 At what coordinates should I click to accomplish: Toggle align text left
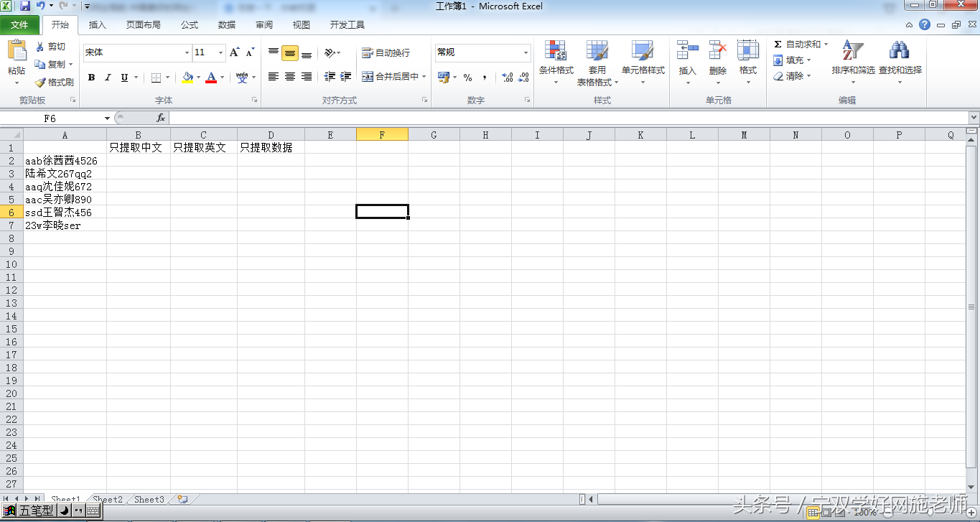(x=274, y=76)
